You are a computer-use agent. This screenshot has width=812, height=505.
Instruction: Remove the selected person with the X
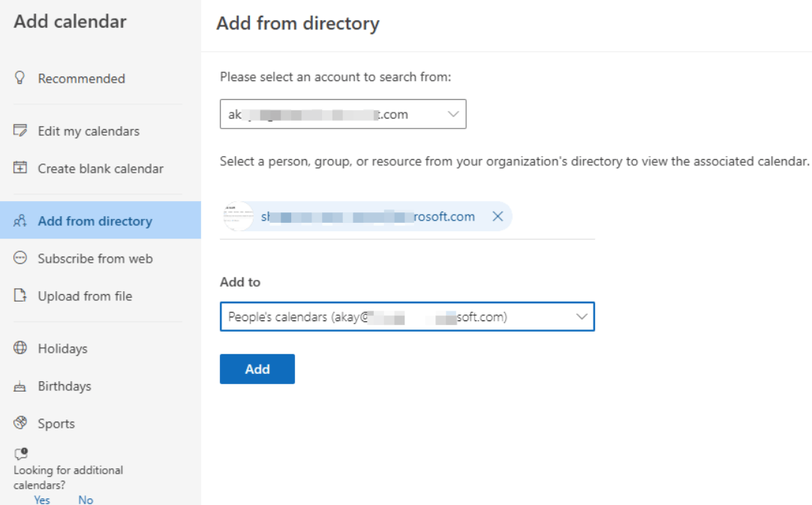[497, 217]
